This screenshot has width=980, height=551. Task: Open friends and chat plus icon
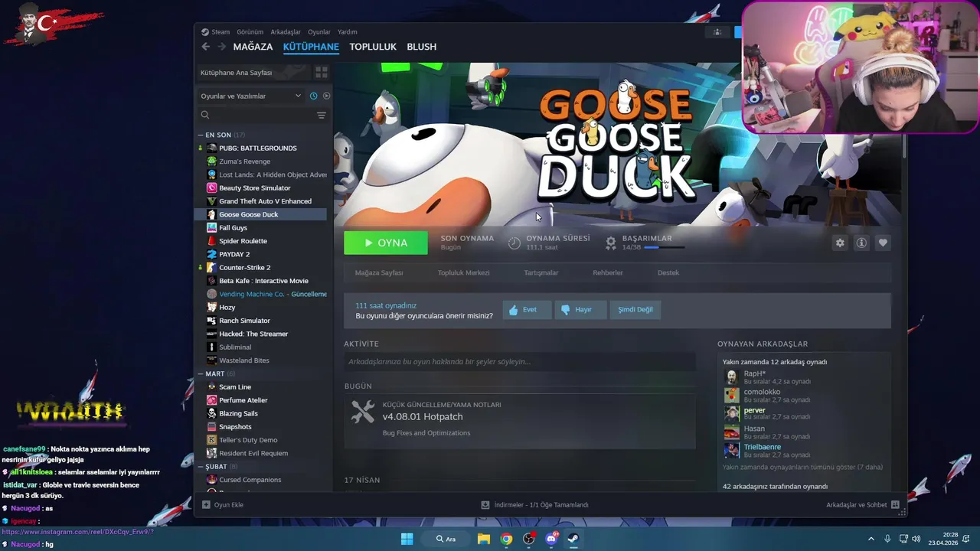click(x=894, y=505)
